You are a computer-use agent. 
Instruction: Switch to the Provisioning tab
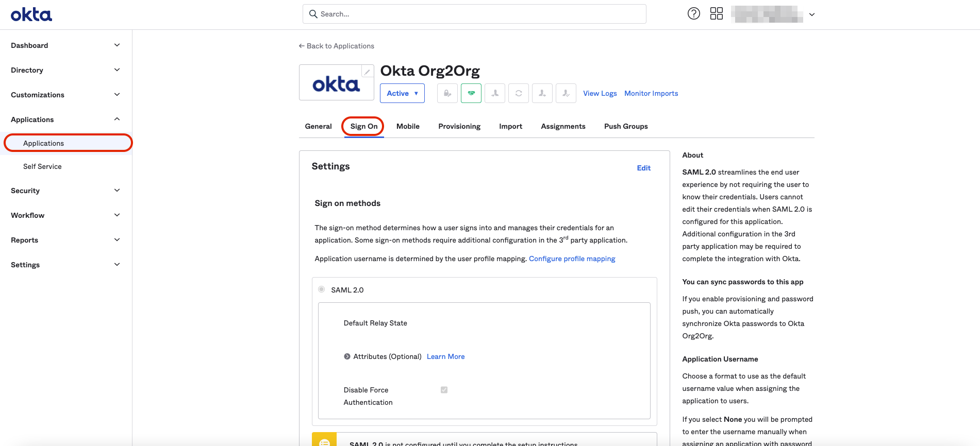tap(459, 126)
